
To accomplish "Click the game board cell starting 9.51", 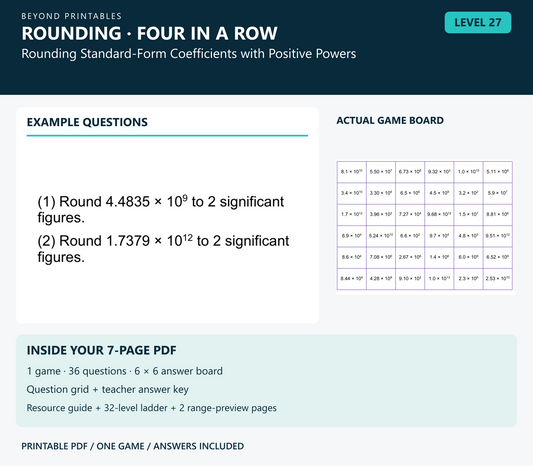I will pyautogui.click(x=498, y=236).
